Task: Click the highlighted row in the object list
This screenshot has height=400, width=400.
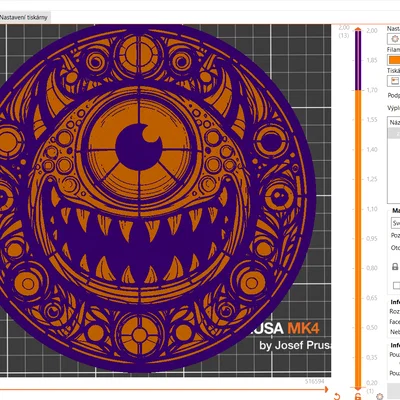Action: click(x=394, y=133)
